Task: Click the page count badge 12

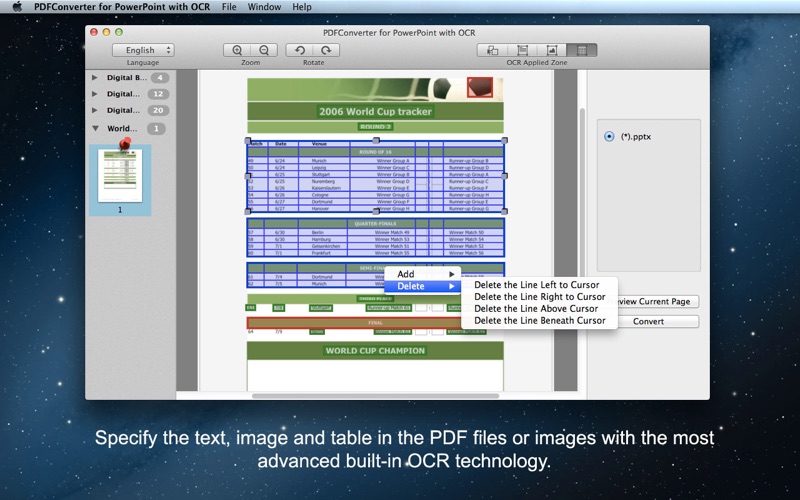Action: pyautogui.click(x=158, y=94)
